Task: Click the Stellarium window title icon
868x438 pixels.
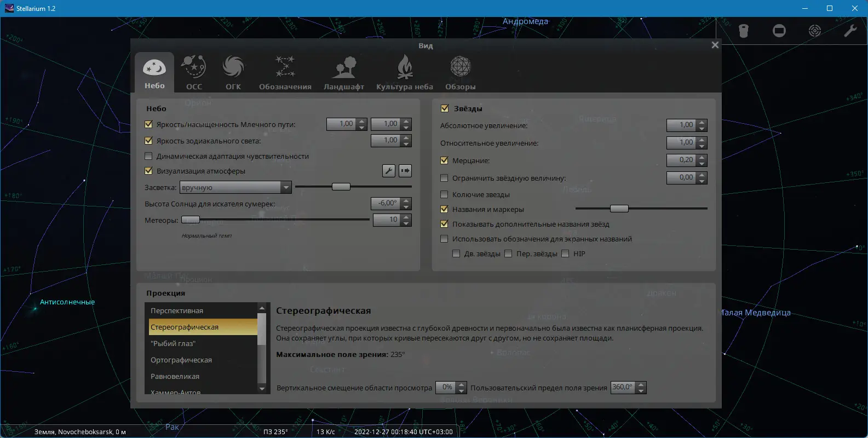Action: point(9,8)
